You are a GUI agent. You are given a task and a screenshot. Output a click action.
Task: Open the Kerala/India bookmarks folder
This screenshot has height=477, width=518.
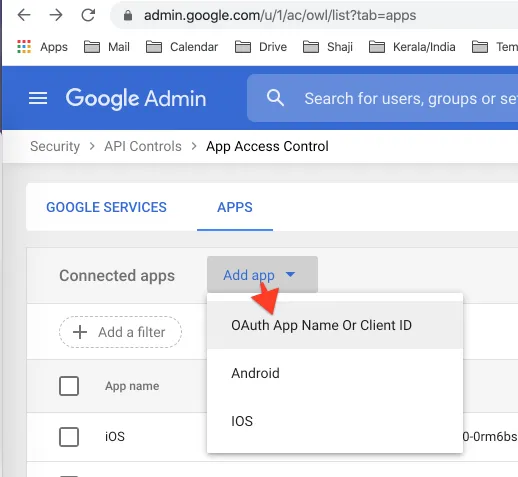[412, 47]
